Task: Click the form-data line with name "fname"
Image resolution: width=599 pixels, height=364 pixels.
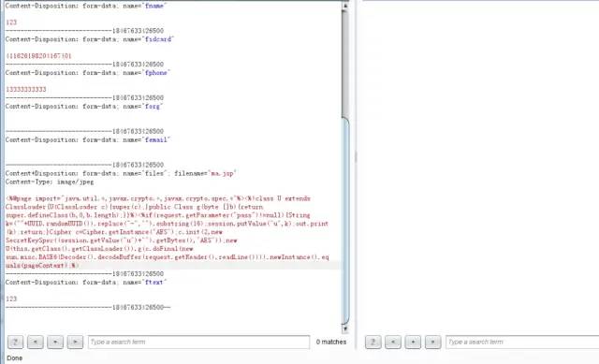Action: click(x=85, y=6)
